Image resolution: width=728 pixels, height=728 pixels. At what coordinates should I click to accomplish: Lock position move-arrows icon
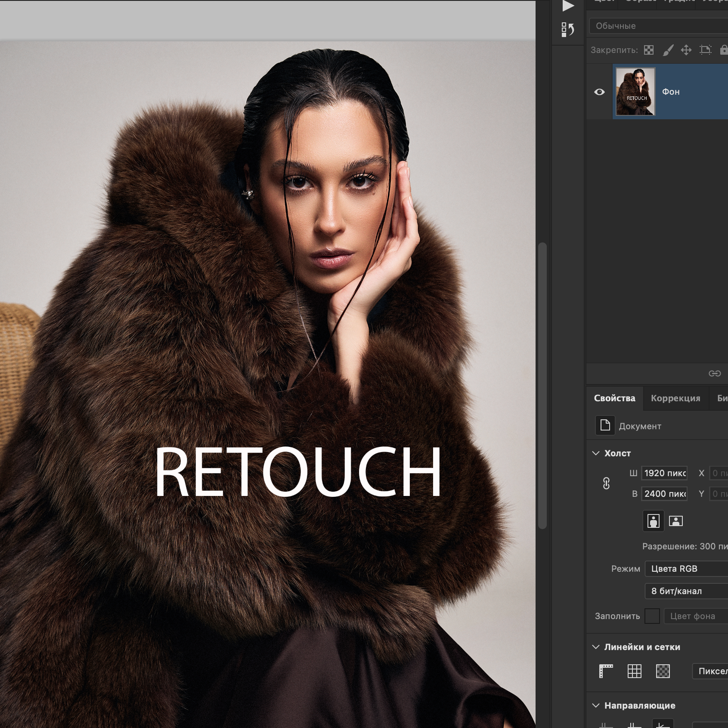pyautogui.click(x=686, y=50)
